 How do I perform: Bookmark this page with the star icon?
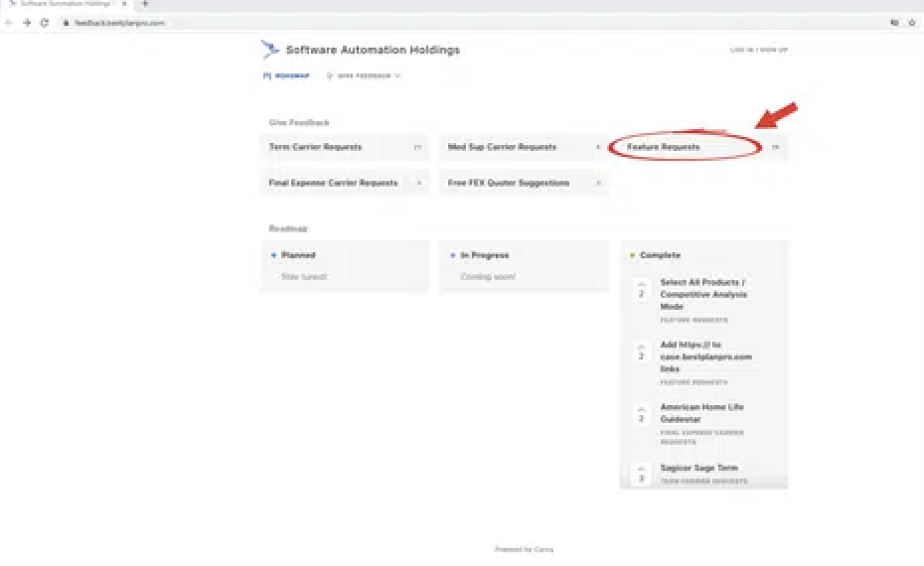pyautogui.click(x=911, y=22)
